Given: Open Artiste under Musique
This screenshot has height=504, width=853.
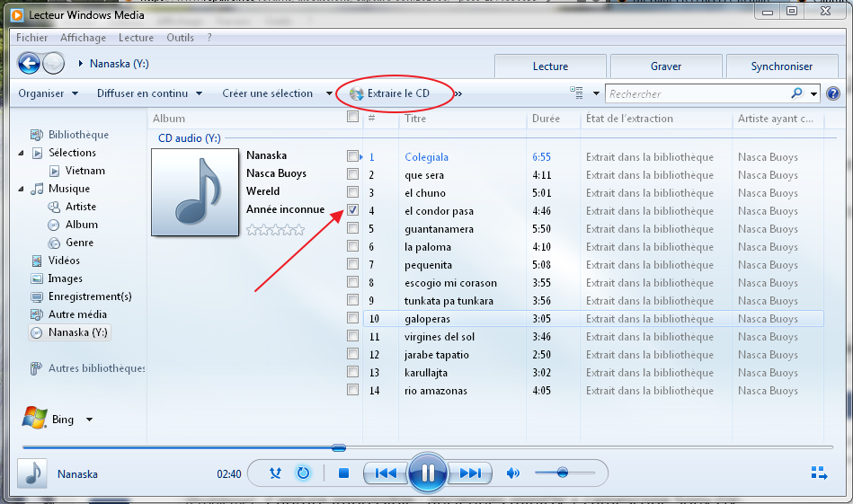Looking at the screenshot, I should coord(81,206).
